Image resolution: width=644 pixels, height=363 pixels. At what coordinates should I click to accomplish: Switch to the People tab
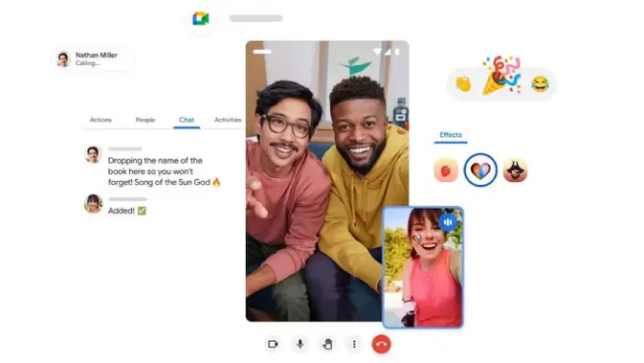click(145, 120)
